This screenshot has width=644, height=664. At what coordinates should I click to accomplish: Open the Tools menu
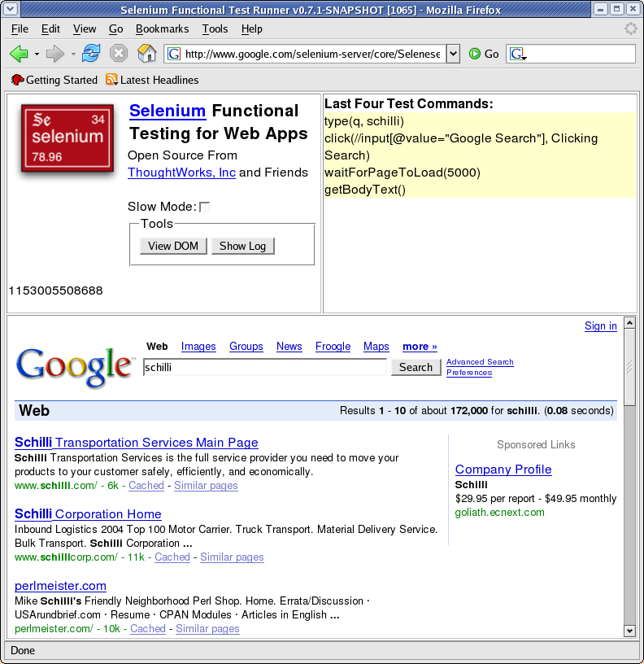(215, 28)
